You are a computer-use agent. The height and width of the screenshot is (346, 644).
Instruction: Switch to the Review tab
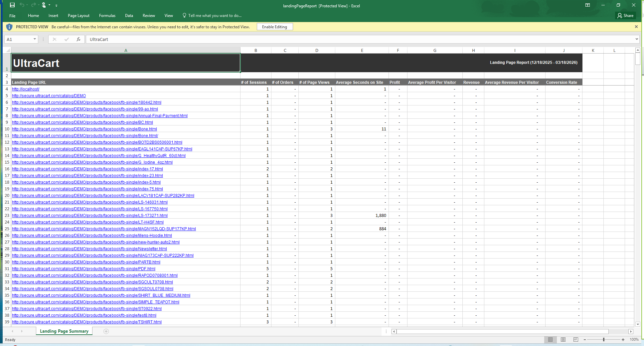(x=149, y=16)
